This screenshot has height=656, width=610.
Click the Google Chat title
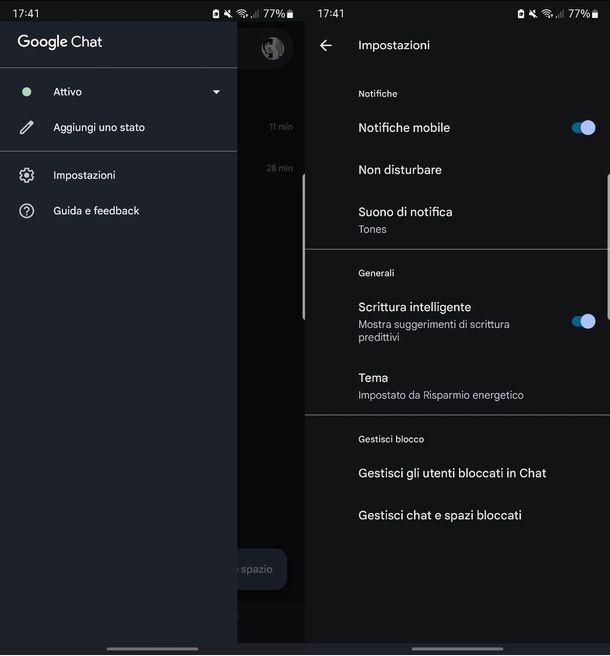pos(60,42)
